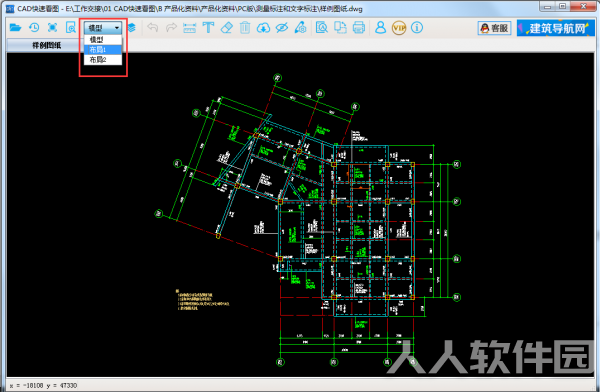
Task: Toggle annotation visibility eye icon
Action: click(x=282, y=28)
